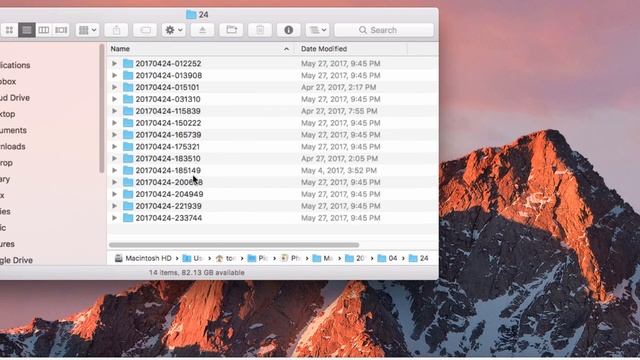Open the Action gear menu
The height and width of the screenshot is (360, 640).
pyautogui.click(x=173, y=30)
